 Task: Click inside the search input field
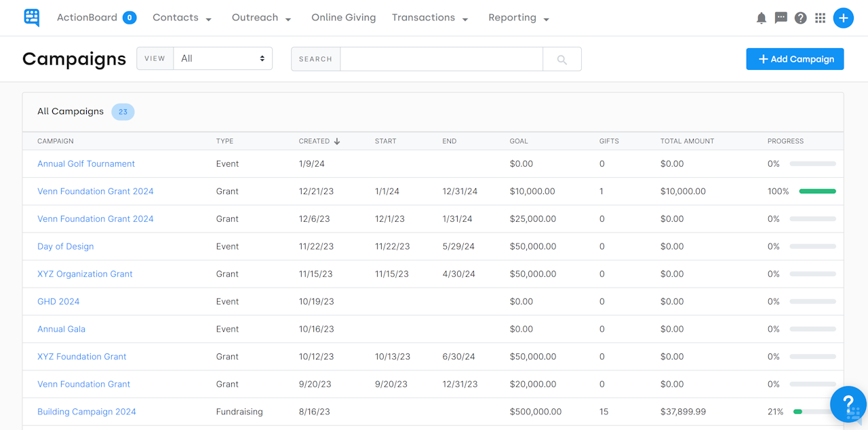441,59
